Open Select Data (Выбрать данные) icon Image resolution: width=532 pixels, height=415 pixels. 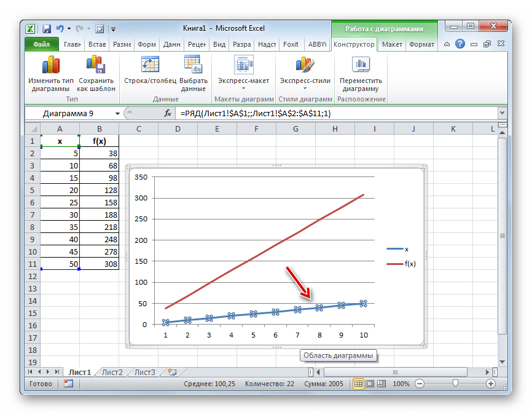(193, 64)
